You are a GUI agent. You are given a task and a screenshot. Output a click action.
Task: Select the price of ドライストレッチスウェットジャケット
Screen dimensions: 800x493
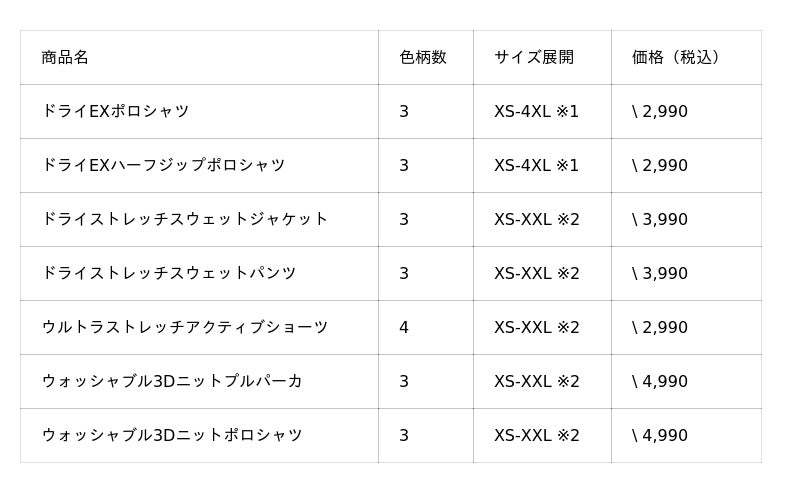tap(660, 219)
